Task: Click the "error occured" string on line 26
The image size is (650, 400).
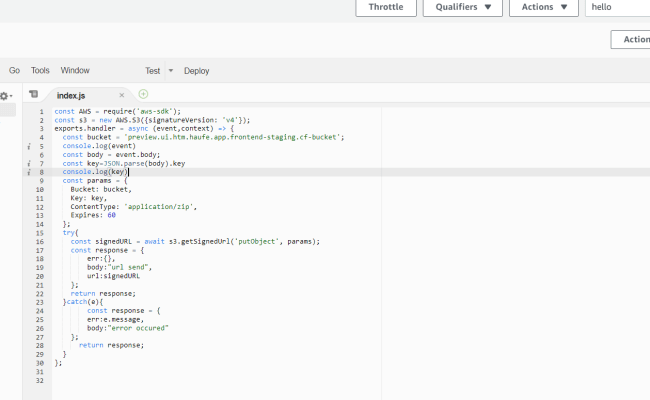Action: pos(138,328)
